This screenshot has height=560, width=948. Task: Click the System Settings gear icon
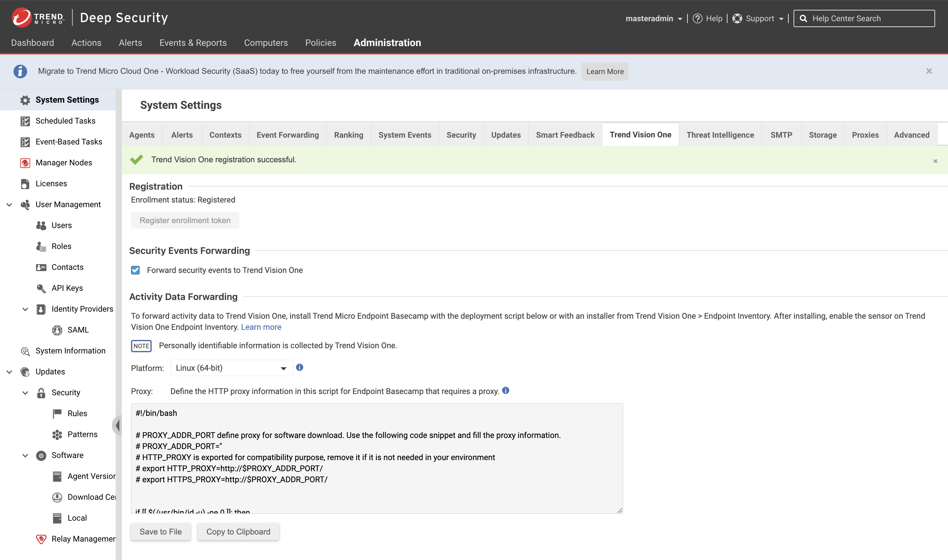[25, 100]
